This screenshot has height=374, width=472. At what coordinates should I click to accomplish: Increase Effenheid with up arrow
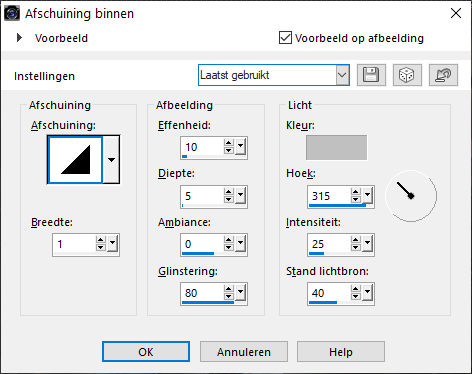tap(228, 143)
